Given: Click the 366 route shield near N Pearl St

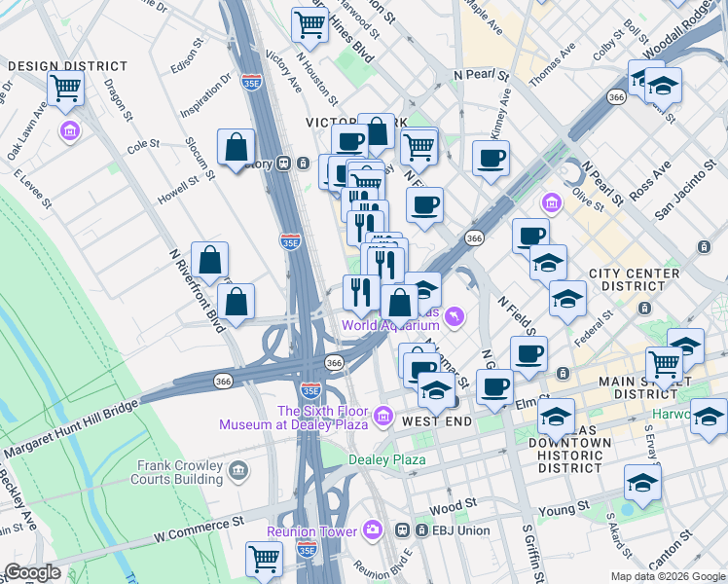Looking at the screenshot, I should (x=616, y=97).
